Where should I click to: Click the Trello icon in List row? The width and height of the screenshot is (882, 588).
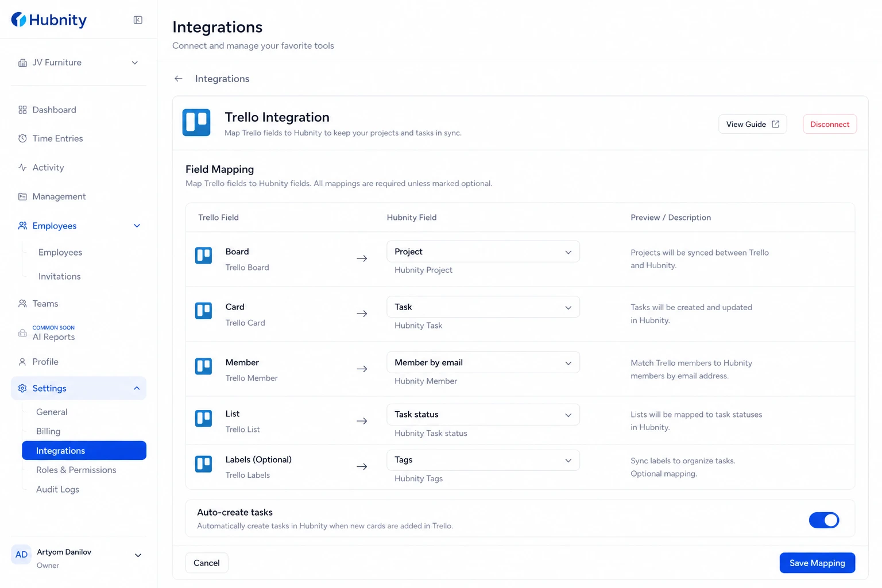[x=204, y=418]
